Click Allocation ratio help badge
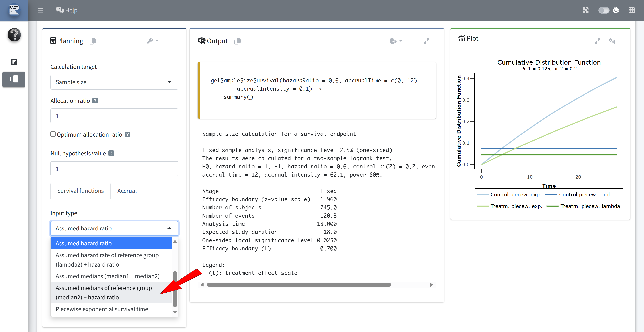 click(95, 101)
